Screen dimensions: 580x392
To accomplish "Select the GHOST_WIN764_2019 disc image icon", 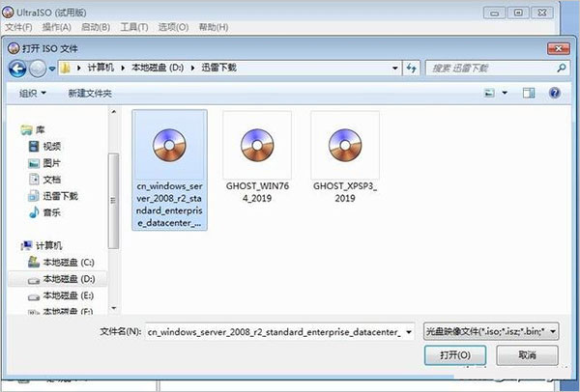I will click(257, 145).
